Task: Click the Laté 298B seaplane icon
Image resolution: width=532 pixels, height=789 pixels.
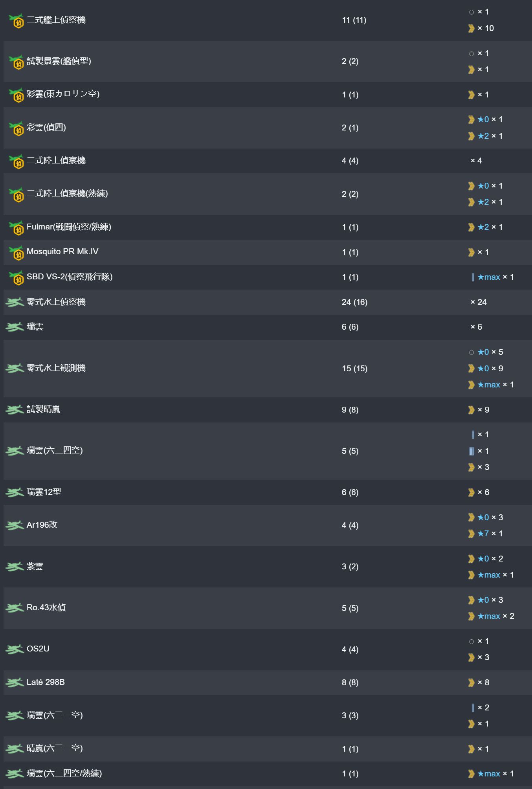Action: pyautogui.click(x=15, y=683)
